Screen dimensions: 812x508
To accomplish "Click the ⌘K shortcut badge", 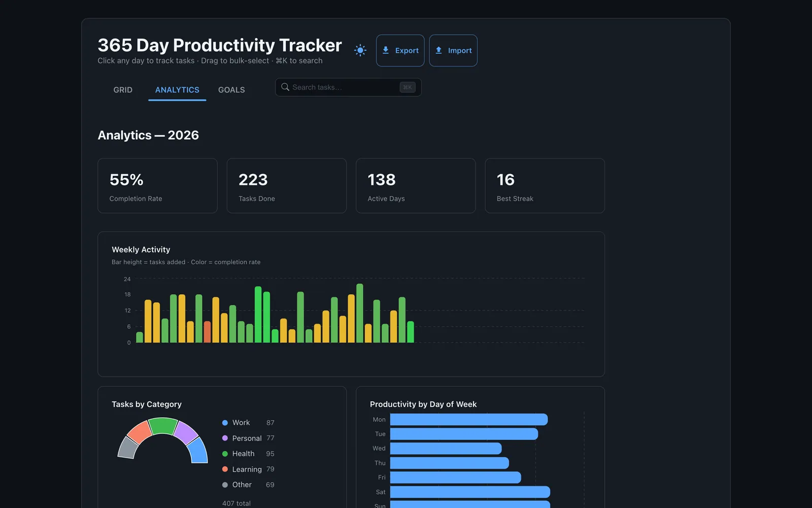I will (408, 87).
